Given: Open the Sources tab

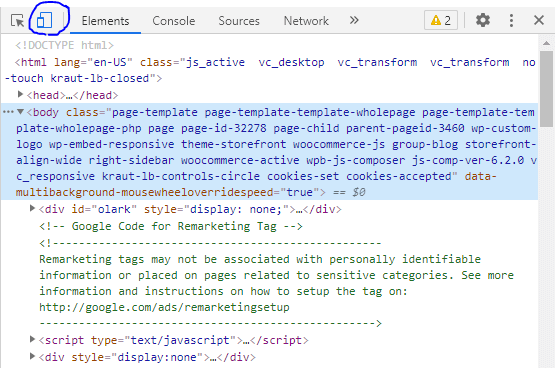Looking at the screenshot, I should [239, 21].
